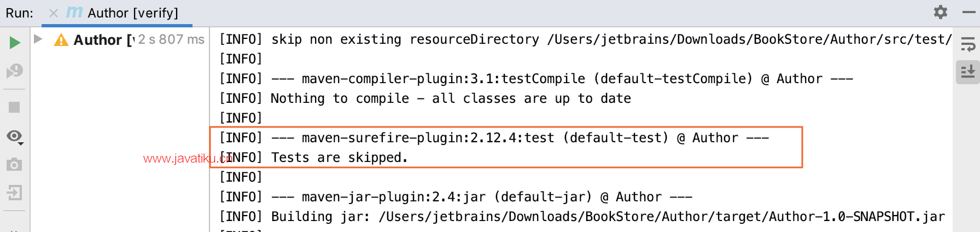Screen dimensions: 980x232
Task: Select the Author build tree node
Action: pos(103,40)
